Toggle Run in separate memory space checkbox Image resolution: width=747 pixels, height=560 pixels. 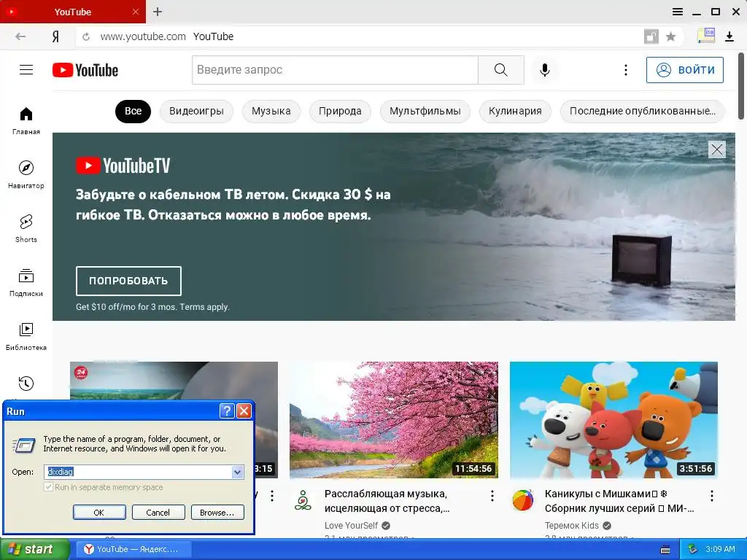click(x=48, y=486)
